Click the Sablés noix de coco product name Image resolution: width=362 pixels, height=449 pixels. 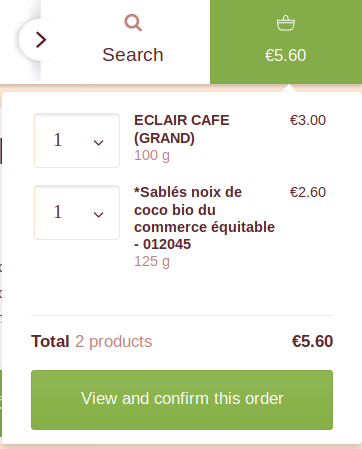click(x=204, y=218)
